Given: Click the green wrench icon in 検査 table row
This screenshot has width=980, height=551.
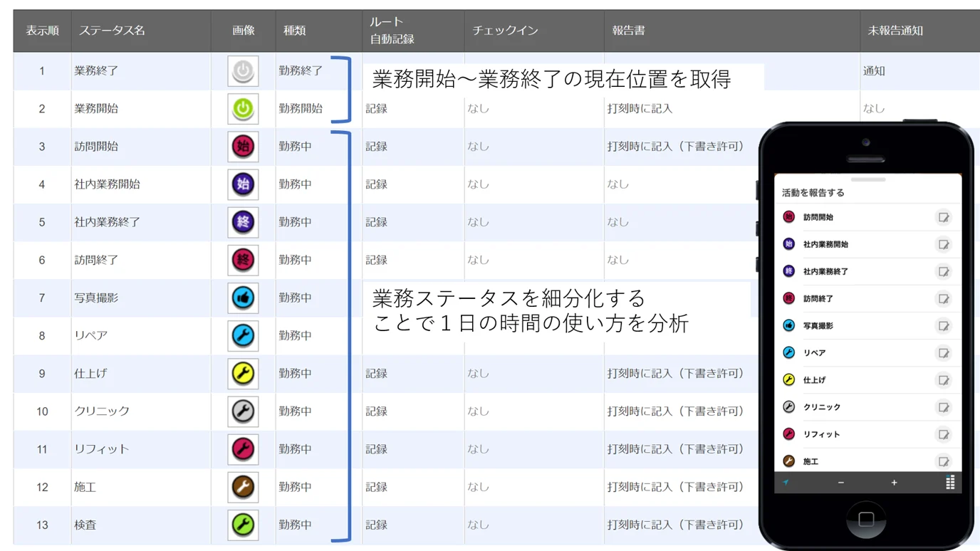Looking at the screenshot, I should pyautogui.click(x=243, y=525).
